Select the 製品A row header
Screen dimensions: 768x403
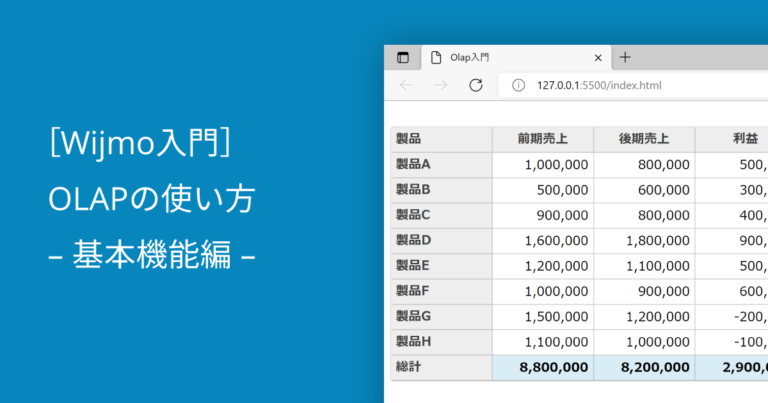[x=441, y=165]
